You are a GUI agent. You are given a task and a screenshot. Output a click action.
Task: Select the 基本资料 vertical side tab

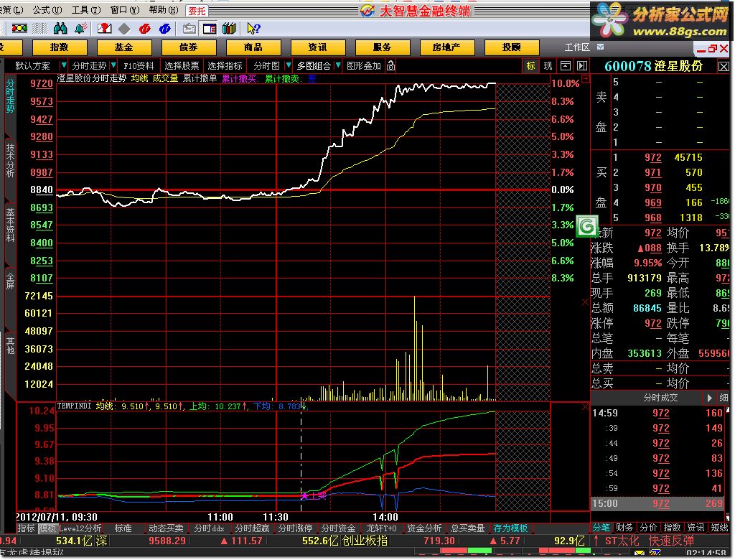coord(10,225)
